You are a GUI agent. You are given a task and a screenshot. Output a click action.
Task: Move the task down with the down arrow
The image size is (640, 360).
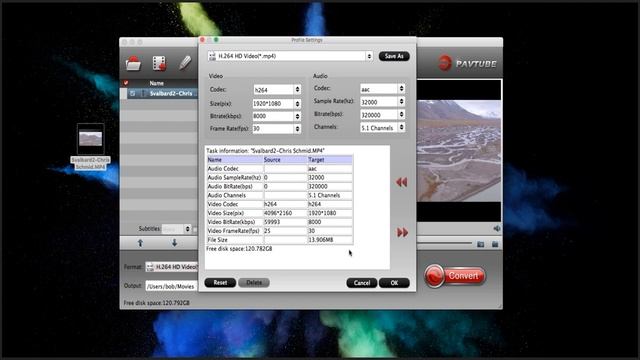(x=174, y=243)
